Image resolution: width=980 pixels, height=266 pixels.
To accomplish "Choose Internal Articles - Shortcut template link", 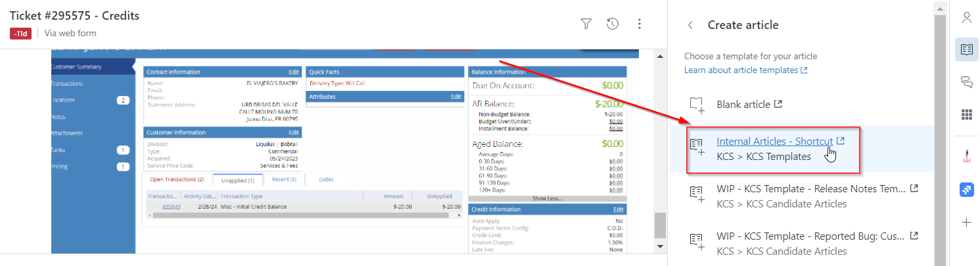I will point(774,141).
